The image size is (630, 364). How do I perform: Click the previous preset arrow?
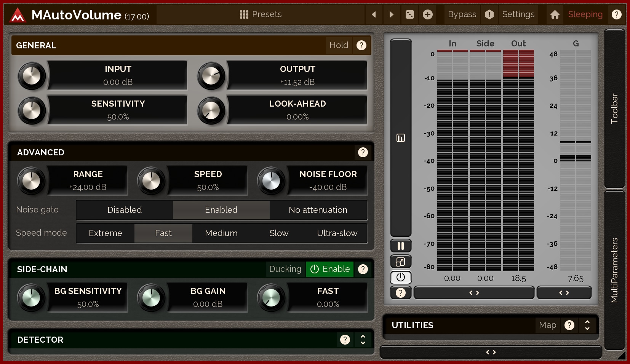point(374,14)
